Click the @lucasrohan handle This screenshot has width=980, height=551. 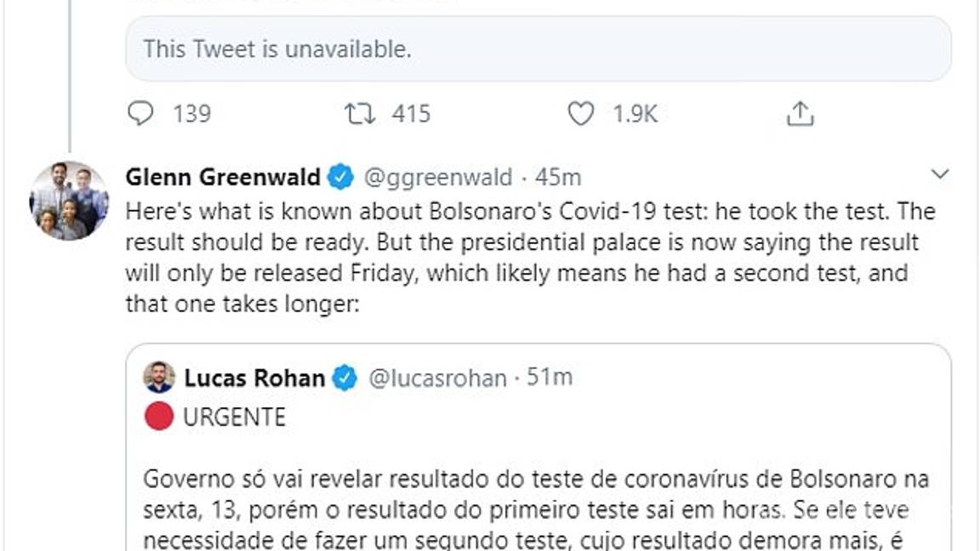pos(437,378)
